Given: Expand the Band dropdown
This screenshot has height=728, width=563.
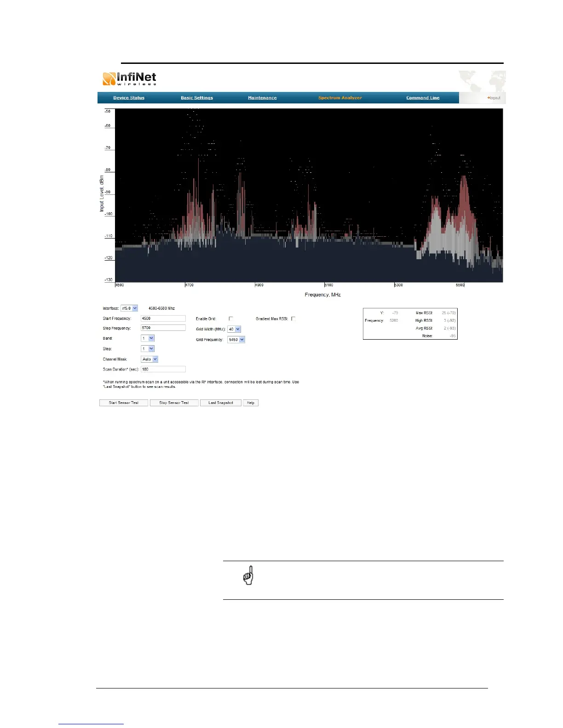Looking at the screenshot, I should [x=147, y=338].
